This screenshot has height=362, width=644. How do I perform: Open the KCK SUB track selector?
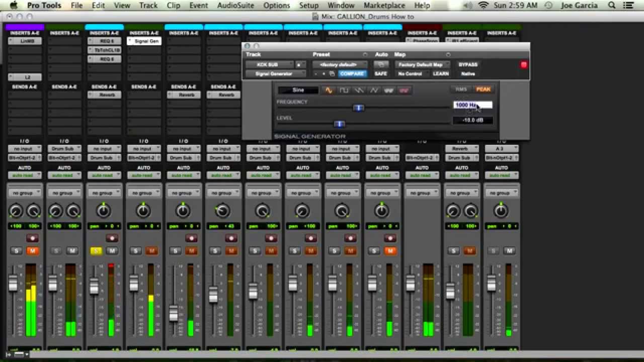click(269, 65)
